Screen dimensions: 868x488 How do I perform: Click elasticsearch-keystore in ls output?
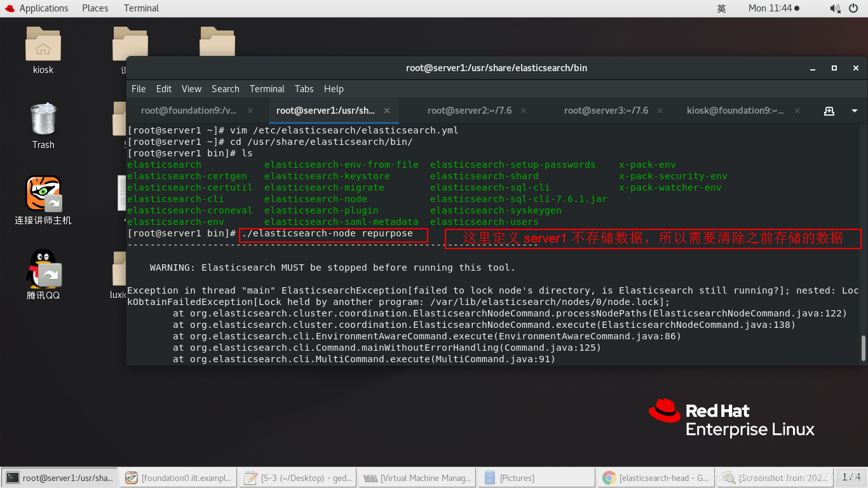pos(327,176)
